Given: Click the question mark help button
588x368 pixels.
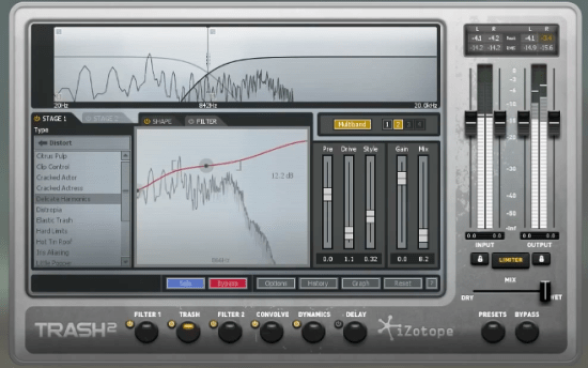Looking at the screenshot, I should (x=432, y=283).
